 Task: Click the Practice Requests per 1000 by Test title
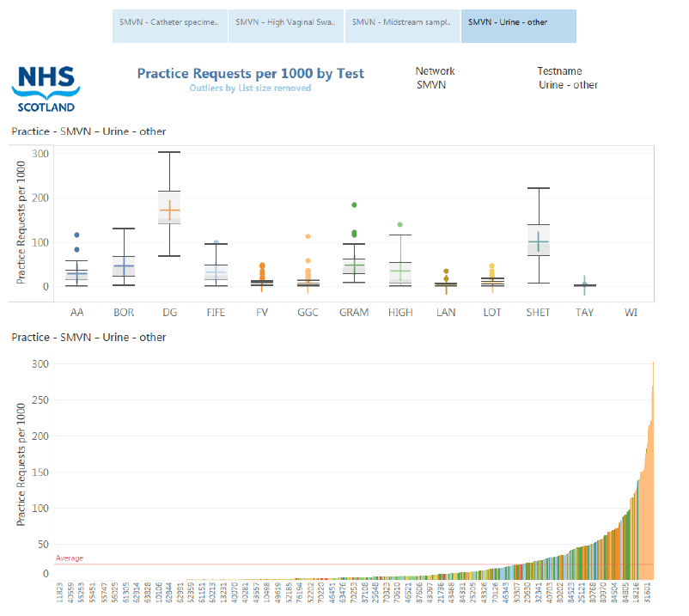[x=251, y=73]
